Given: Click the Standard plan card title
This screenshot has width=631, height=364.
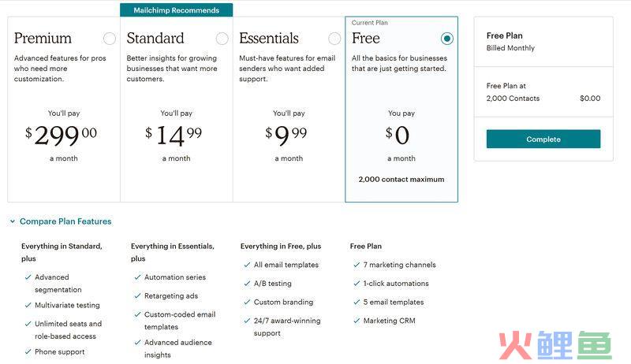Looking at the screenshot, I should click(155, 38).
